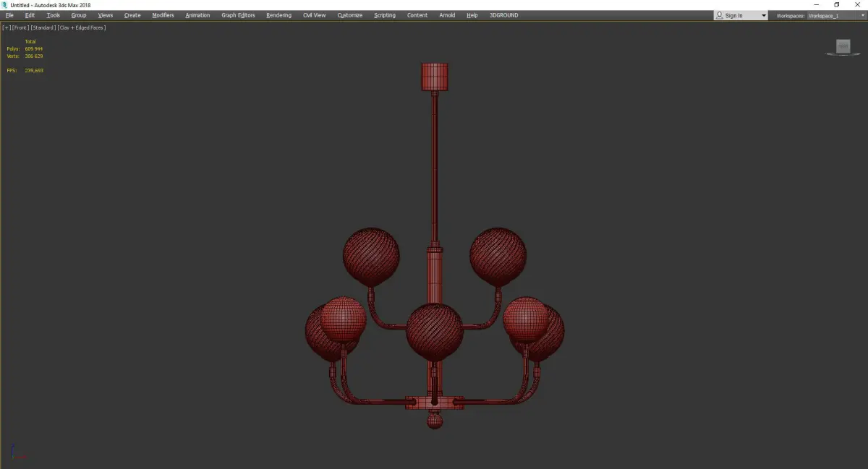
Task: Click the Verts count 306 629 statistic
Action: 25,56
